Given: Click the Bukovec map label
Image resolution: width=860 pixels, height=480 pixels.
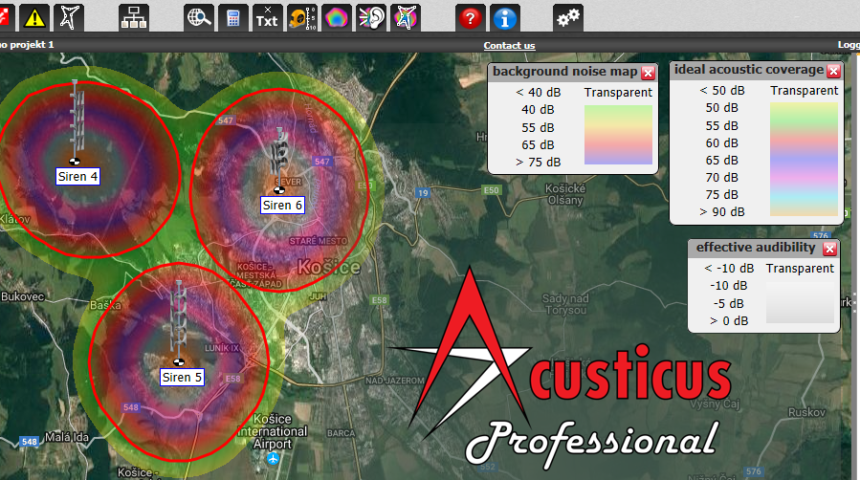Looking at the screenshot, I should click(x=22, y=297).
